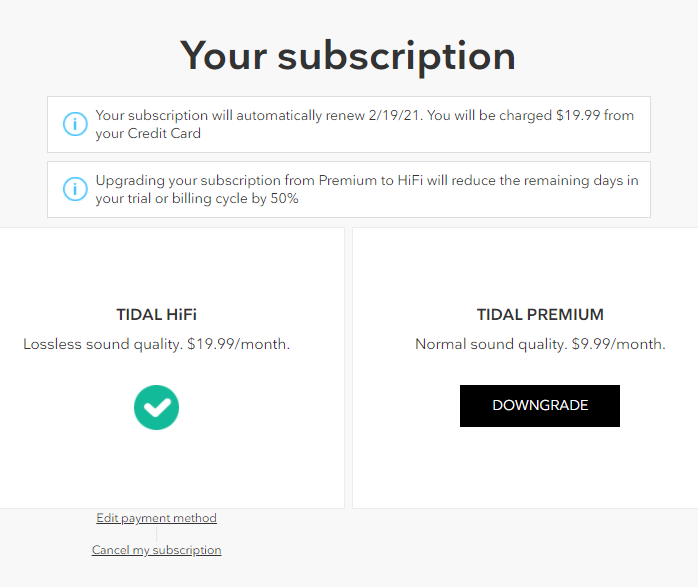Click the 50% text in the upgrade notice

(x=282, y=198)
